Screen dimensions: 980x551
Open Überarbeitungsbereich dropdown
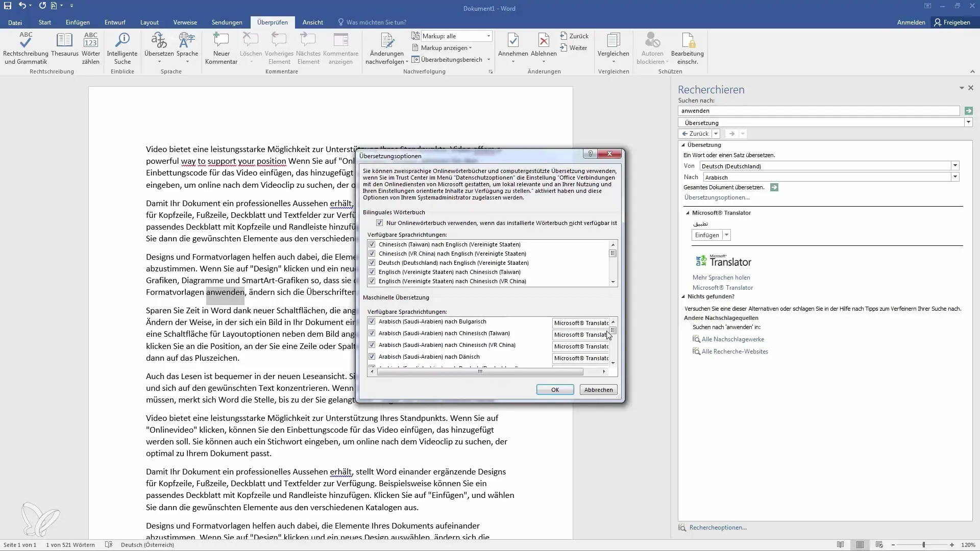pos(488,60)
